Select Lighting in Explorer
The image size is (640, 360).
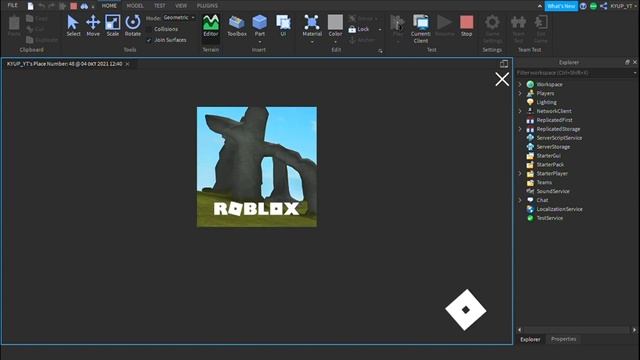[546, 102]
